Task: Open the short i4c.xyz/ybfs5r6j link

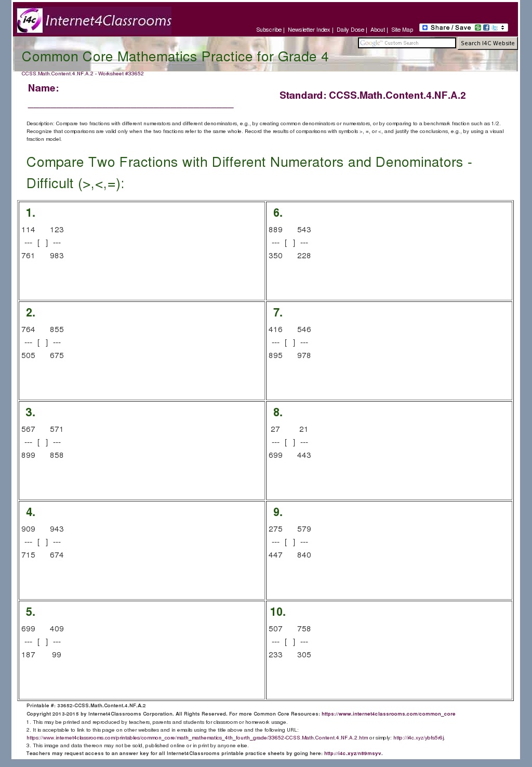Action: pos(419,737)
